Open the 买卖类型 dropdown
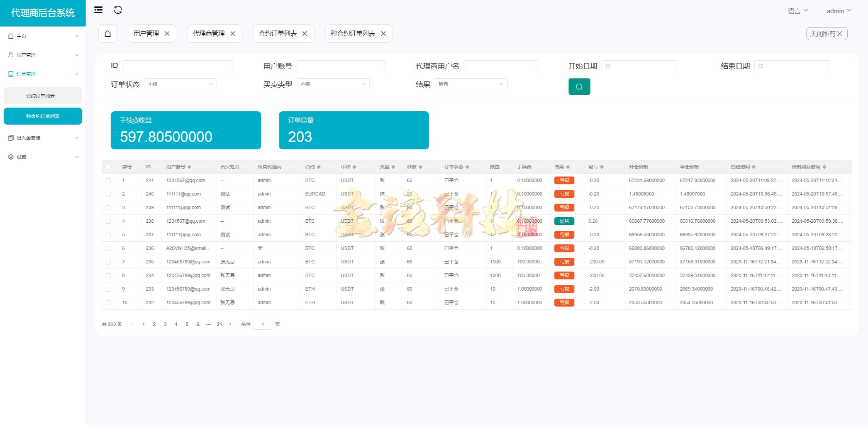The width and height of the screenshot is (868, 425). pos(333,84)
